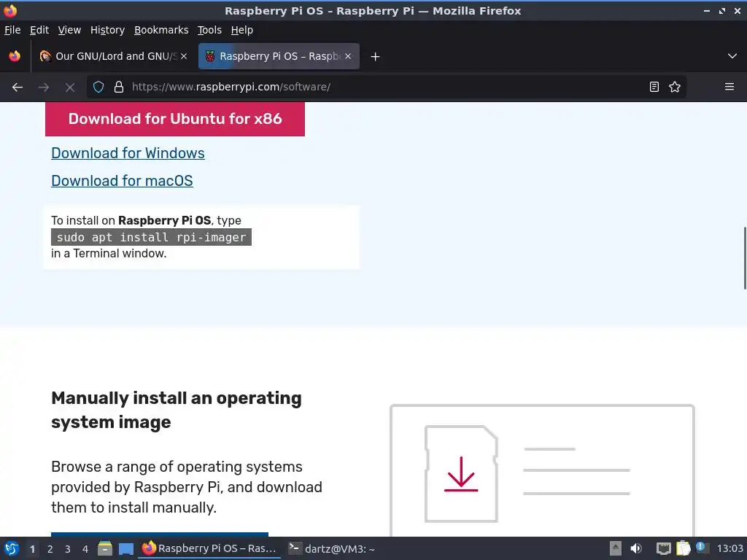Open the file manager launcher in taskbar
Screen dimensions: 747x560
(x=105, y=548)
